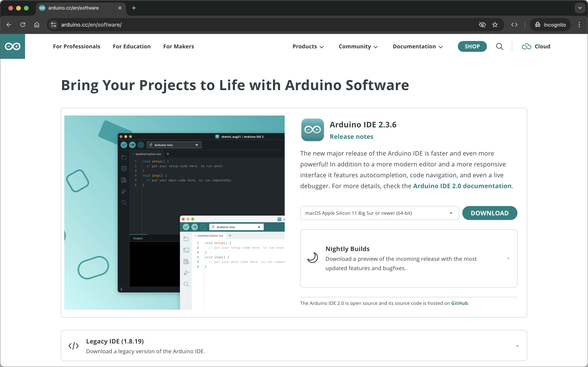588x367 pixels.
Task: Click the SHOP button
Action: point(472,46)
